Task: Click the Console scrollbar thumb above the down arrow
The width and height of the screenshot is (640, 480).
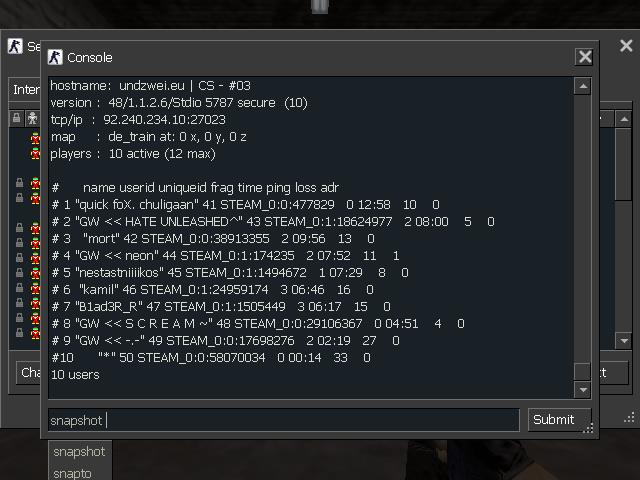Action: (x=582, y=371)
